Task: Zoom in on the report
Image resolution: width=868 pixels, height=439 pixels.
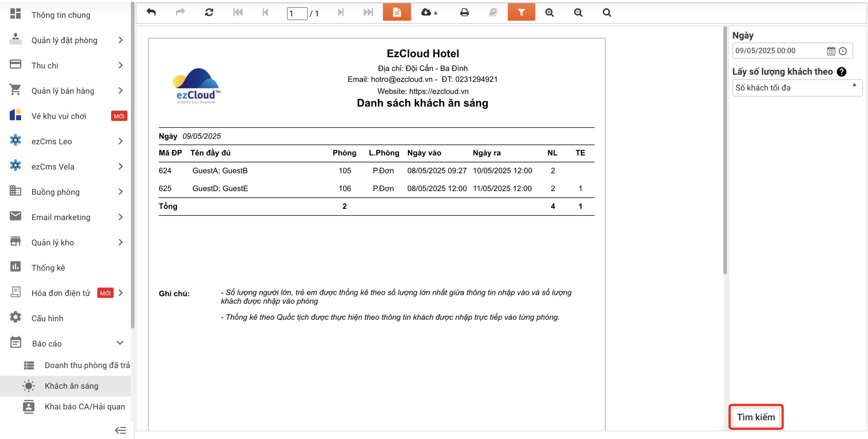Action: [x=549, y=13]
